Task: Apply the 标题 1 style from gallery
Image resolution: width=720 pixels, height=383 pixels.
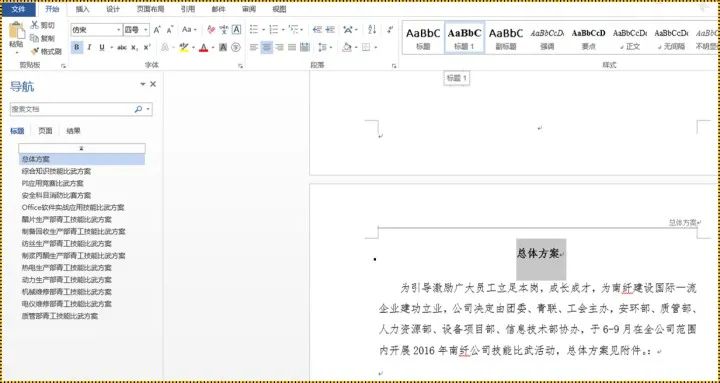Action: coord(465,38)
